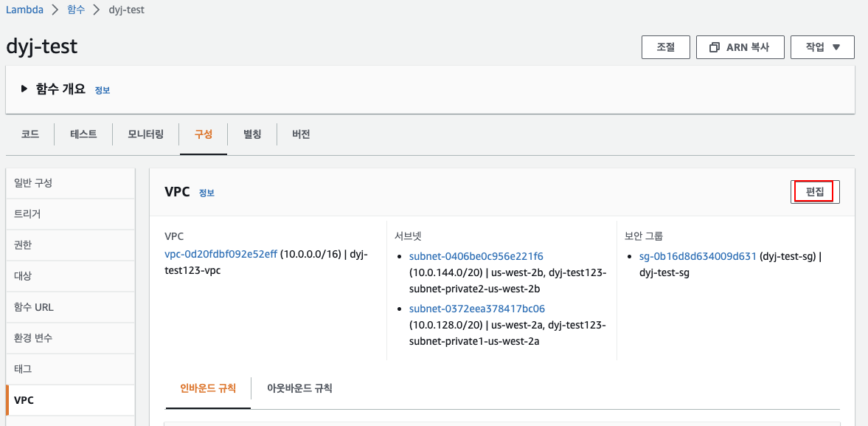Open the 모니터링 tab
Image resolution: width=868 pixels, height=426 pixels.
pyautogui.click(x=145, y=134)
